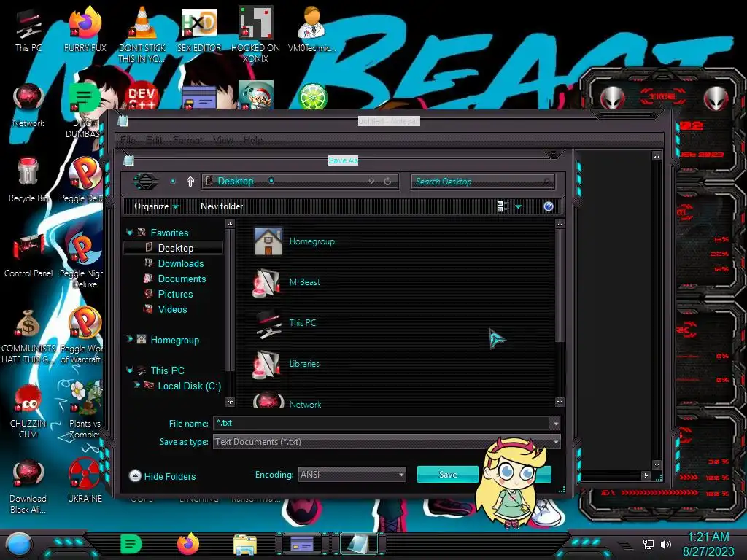Open Recycle Bin desktop icon
The height and width of the screenshot is (560, 747).
click(x=28, y=180)
